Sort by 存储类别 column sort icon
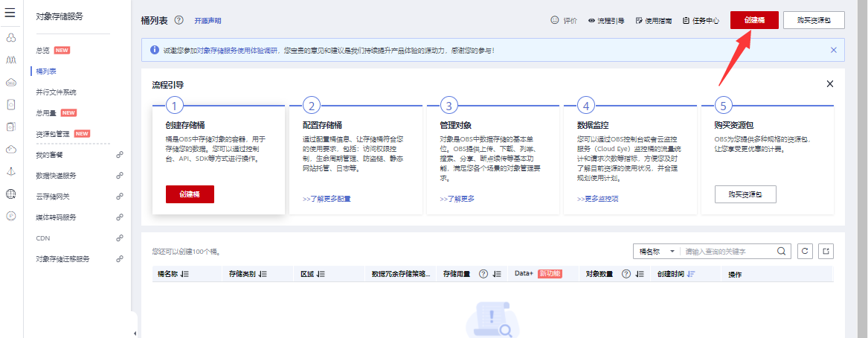This screenshot has width=868, height=338. tap(263, 274)
